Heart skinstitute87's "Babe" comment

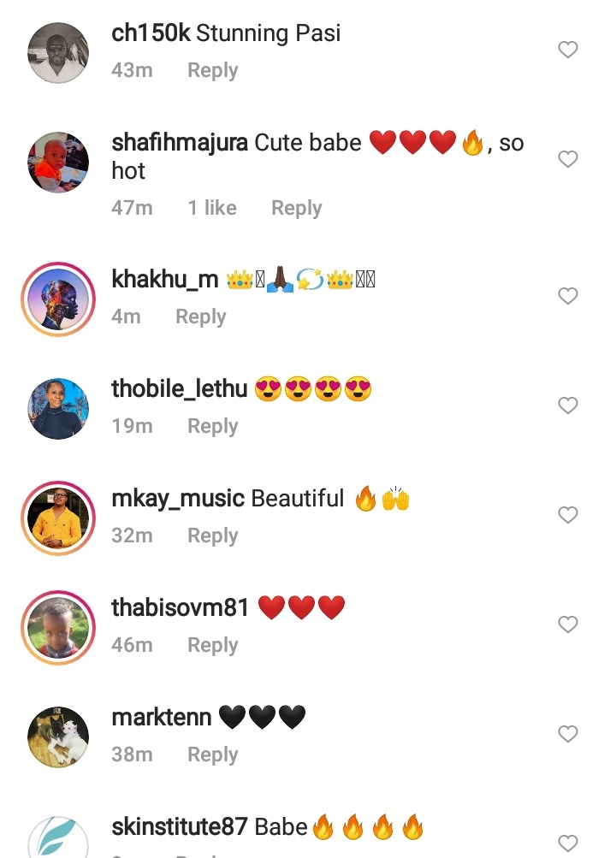click(x=568, y=843)
